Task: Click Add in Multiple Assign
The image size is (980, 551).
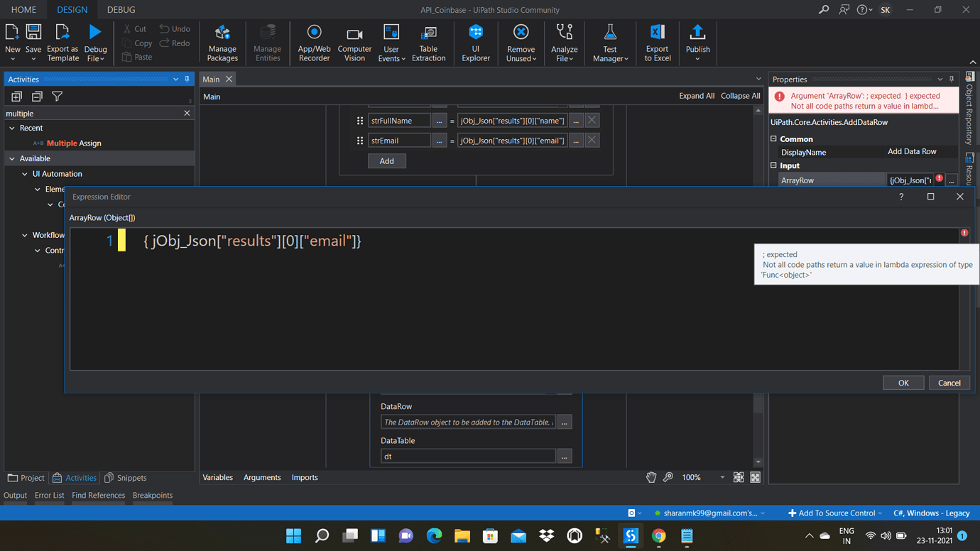Action: [x=386, y=161]
